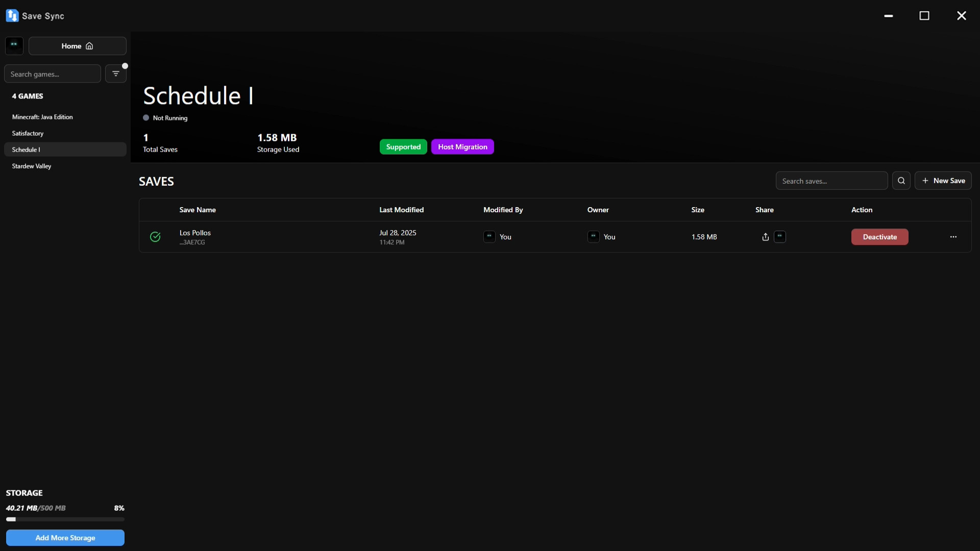Select Minecraft: Java Edition in games list
The width and height of the screenshot is (980, 551).
pos(42,117)
